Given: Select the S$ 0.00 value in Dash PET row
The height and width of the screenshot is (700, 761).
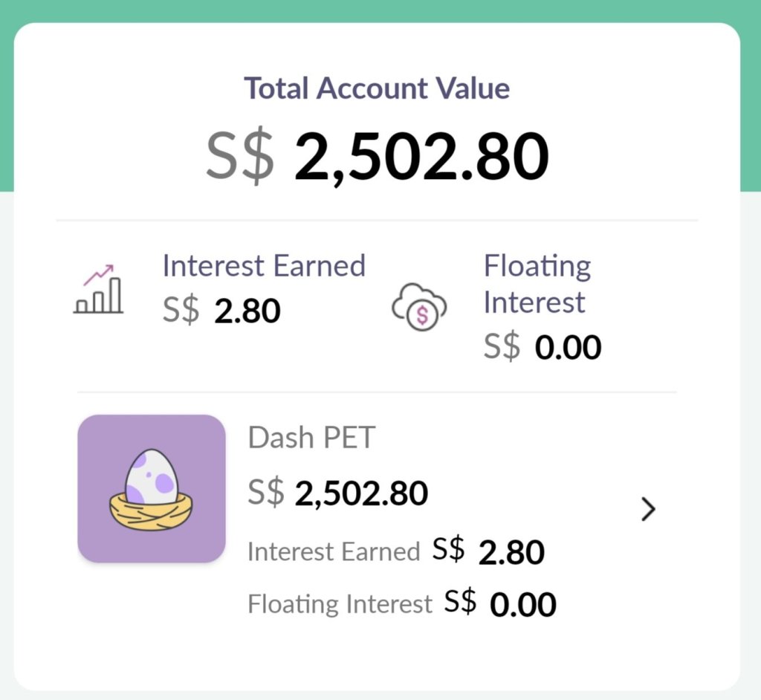Looking at the screenshot, I should [500, 604].
